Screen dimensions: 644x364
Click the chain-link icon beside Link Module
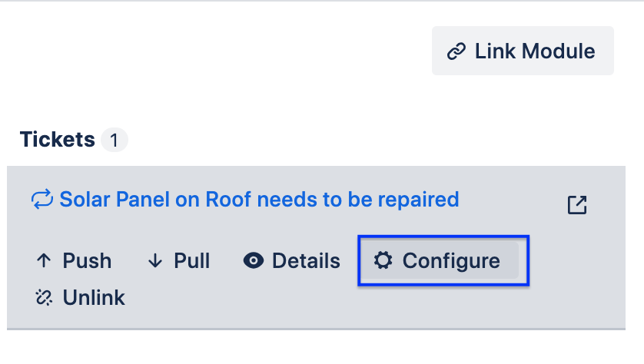coord(456,51)
